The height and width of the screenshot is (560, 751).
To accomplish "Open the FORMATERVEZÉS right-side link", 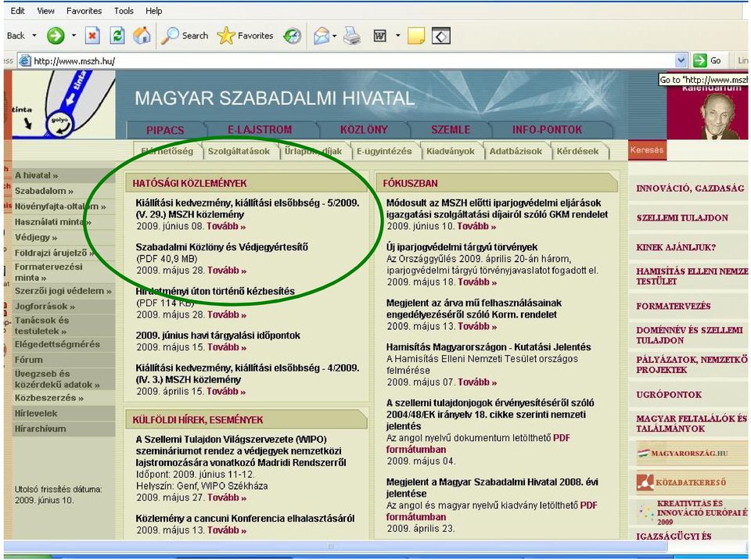I will (x=674, y=306).
